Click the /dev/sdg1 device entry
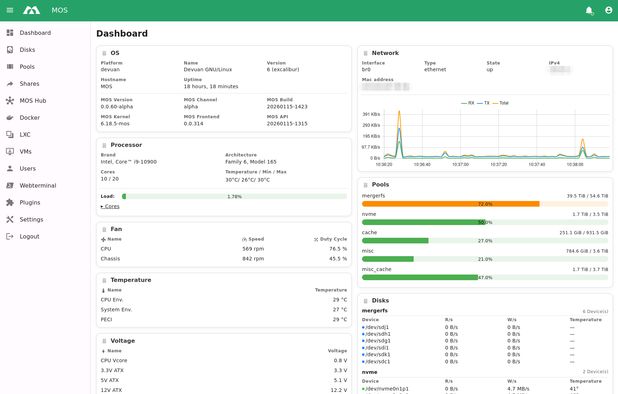Viewport: 618px width, 394px height. point(376,341)
